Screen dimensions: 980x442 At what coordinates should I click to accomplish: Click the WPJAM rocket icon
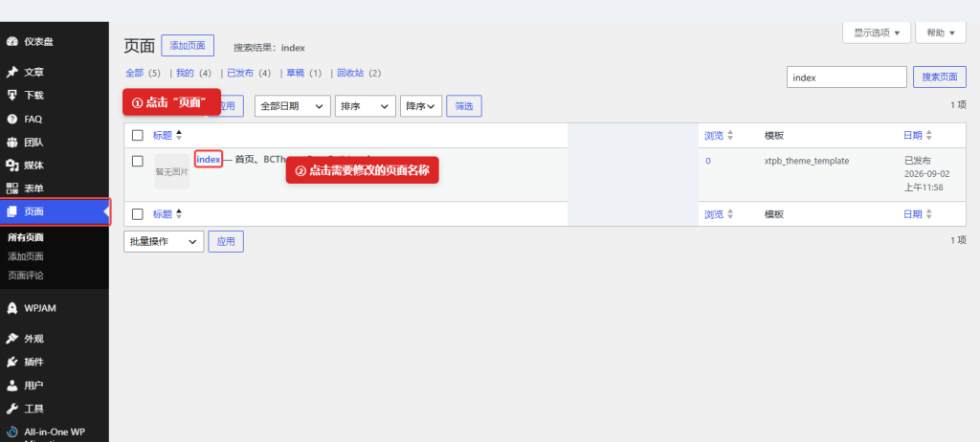(x=11, y=308)
